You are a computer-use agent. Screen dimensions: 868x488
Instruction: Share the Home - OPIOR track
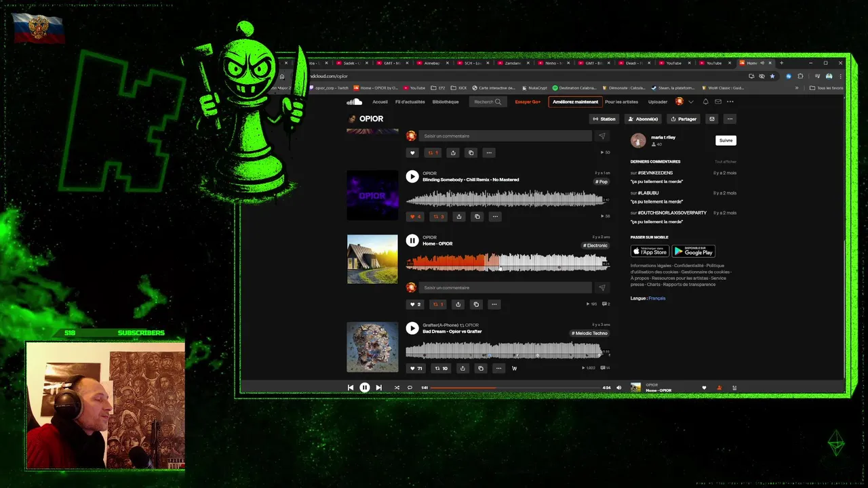coord(458,304)
